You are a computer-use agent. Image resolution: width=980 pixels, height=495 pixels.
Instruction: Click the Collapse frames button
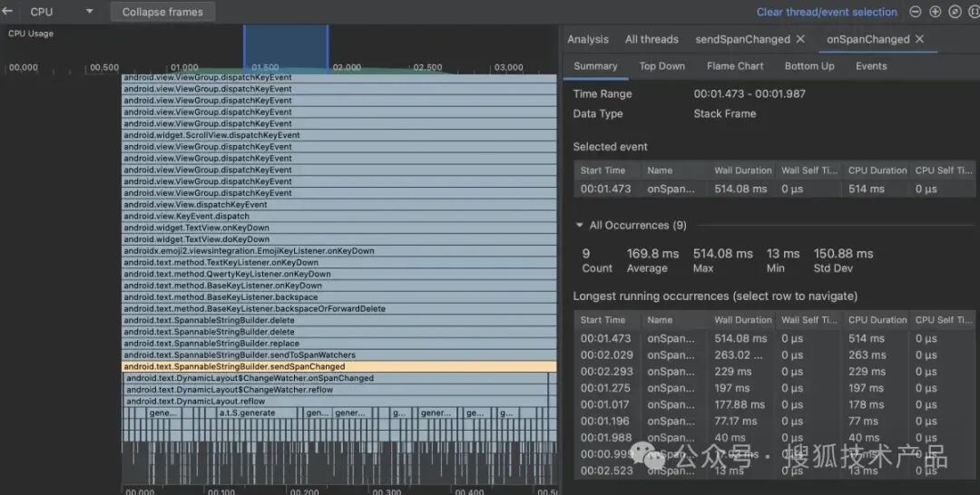[162, 12]
